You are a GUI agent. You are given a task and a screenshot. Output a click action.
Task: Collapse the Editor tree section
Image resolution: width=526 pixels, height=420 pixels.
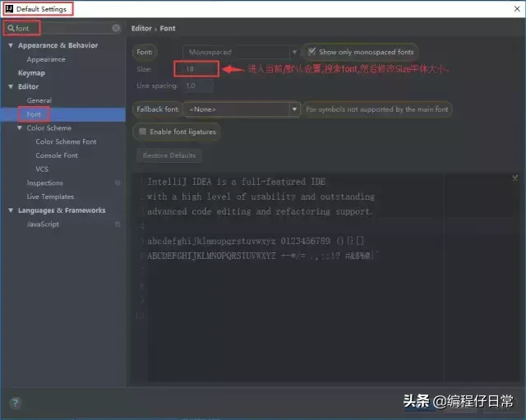tap(11, 86)
